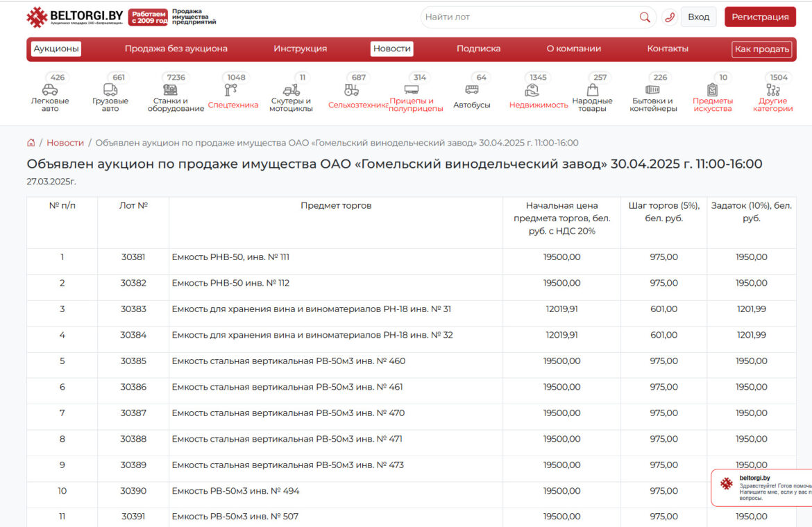The image size is (812, 527).
Task: Click the РВ-50м3 инв. № 470 item
Action: [288, 413]
